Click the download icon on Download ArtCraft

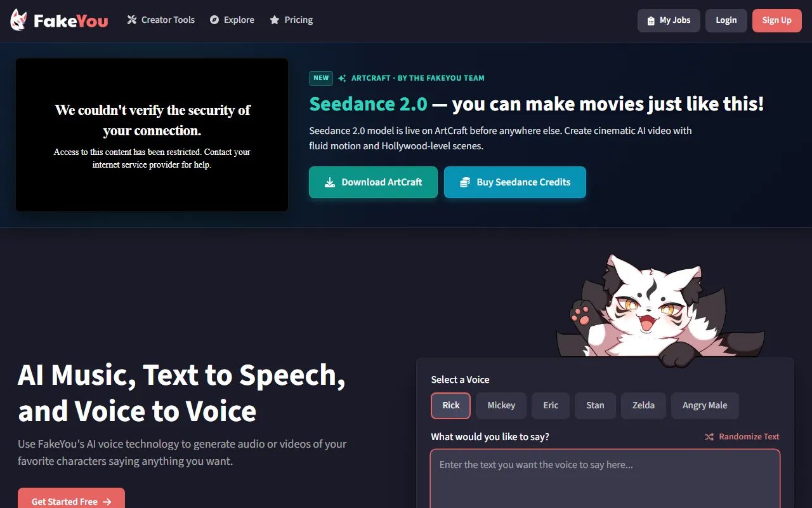pyautogui.click(x=330, y=182)
